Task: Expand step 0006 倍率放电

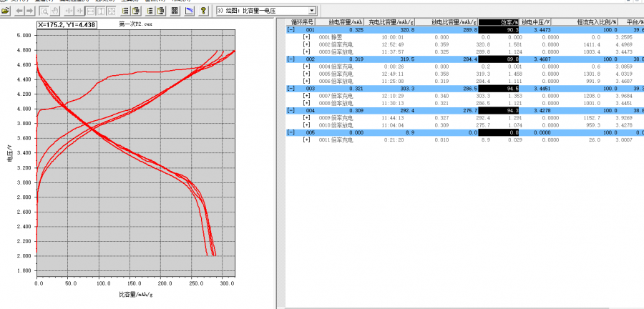Action: click(x=306, y=81)
